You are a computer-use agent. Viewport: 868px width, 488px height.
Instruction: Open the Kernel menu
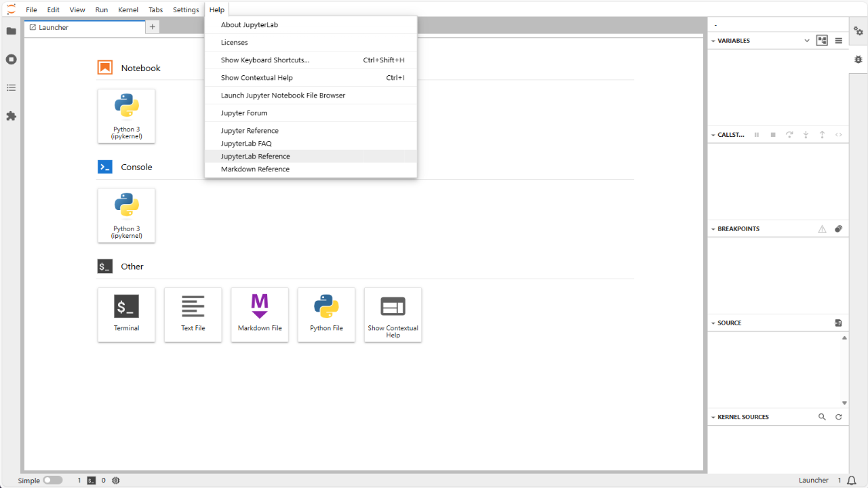(x=128, y=9)
